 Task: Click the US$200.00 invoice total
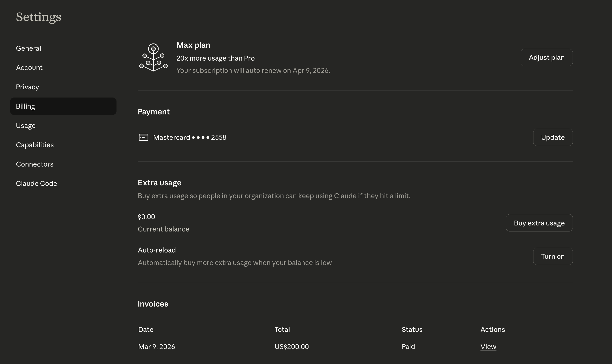[291, 347]
